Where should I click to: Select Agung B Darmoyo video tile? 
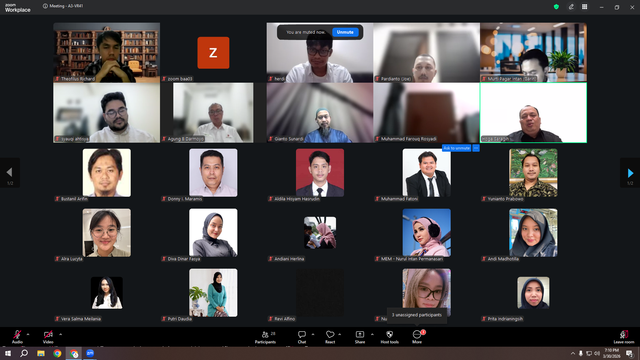(x=213, y=113)
